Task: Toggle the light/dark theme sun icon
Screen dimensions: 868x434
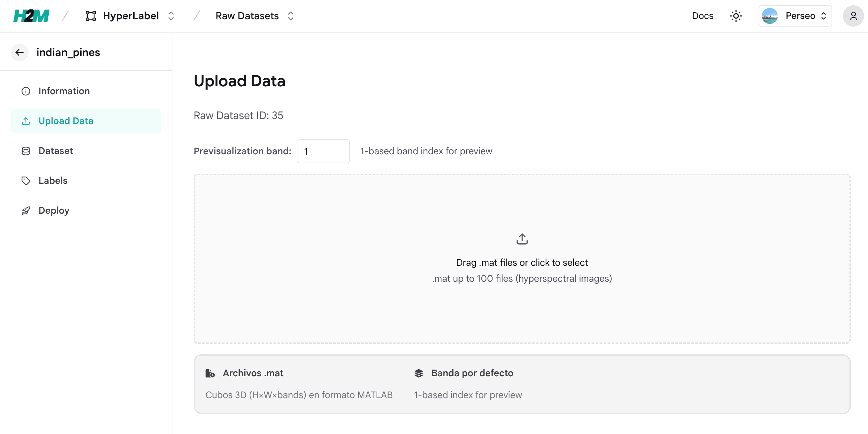Action: tap(736, 16)
